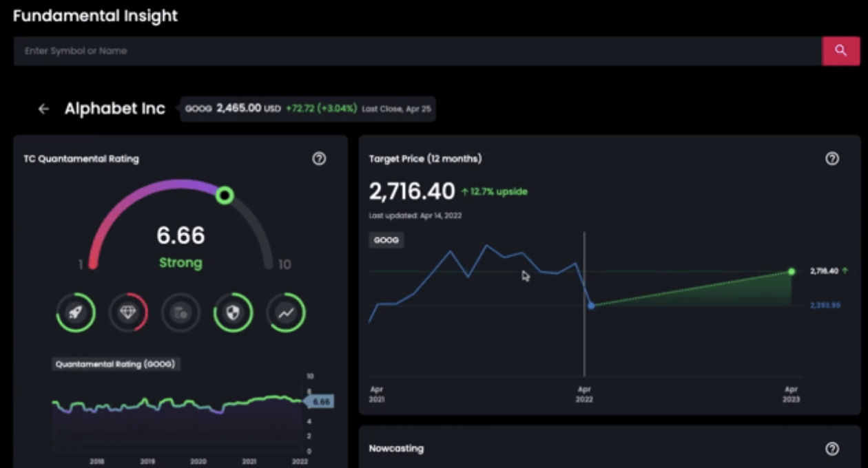
Task: Click the +72.72 (+3.04%) price change
Action: click(322, 109)
